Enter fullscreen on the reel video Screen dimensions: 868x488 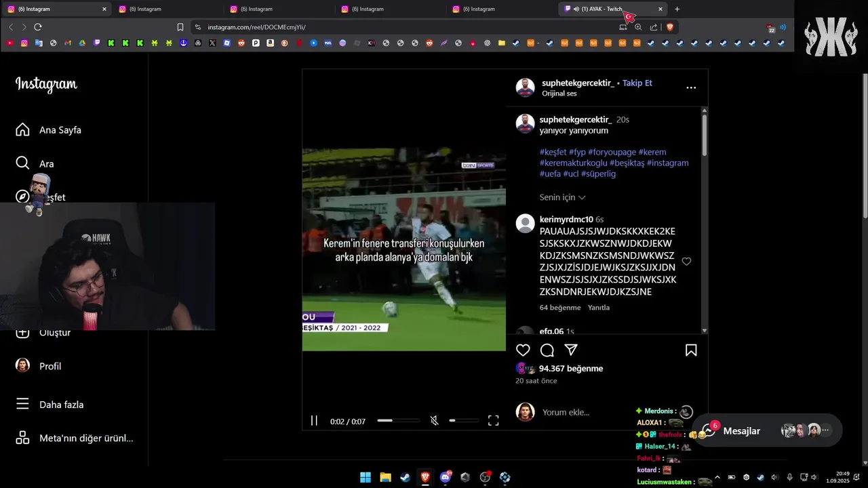pyautogui.click(x=494, y=421)
